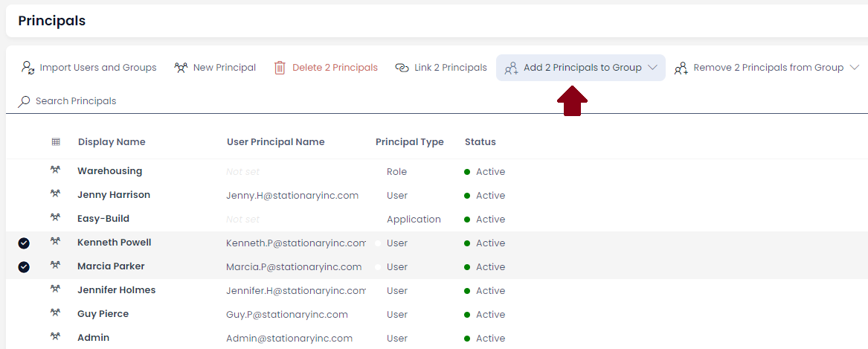Click the Active status for Jenny Harrison
The image size is (868, 349).
(490, 196)
